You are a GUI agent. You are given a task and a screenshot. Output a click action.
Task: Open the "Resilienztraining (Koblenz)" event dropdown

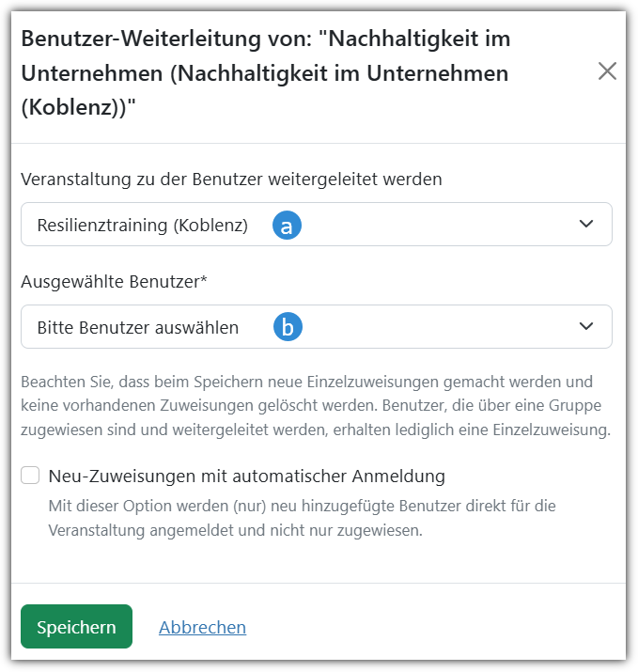tap(423, 225)
